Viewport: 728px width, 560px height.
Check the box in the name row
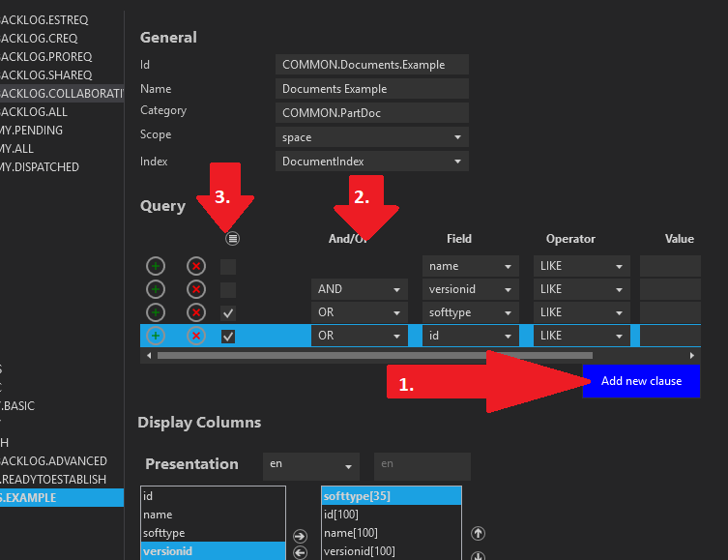click(x=228, y=267)
